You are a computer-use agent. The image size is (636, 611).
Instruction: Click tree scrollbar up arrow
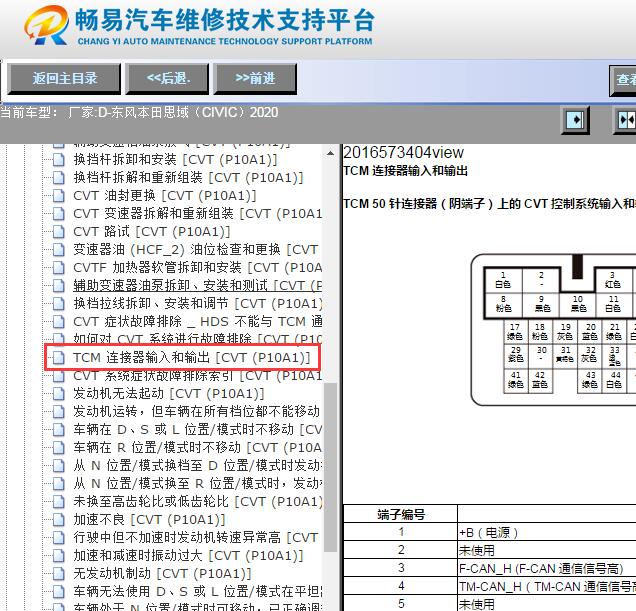(x=331, y=153)
